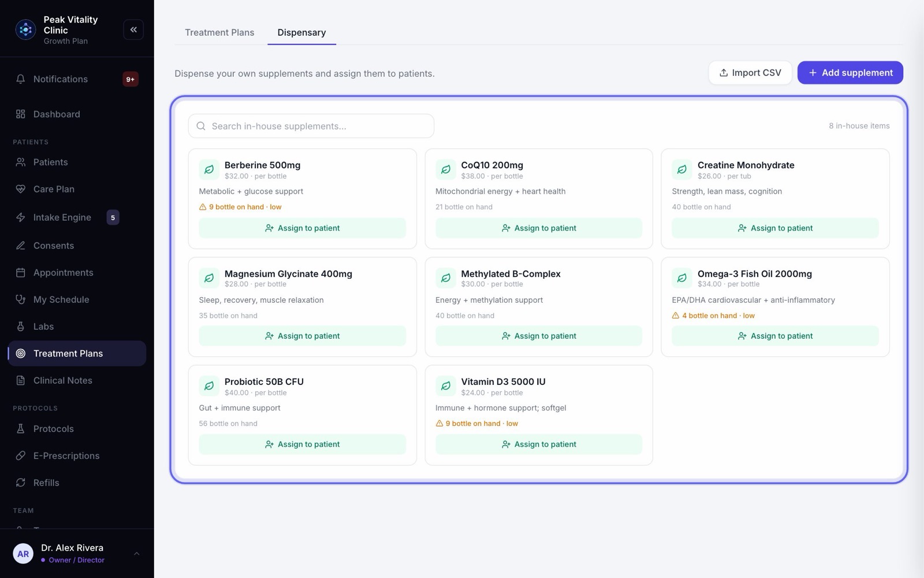Click the Refills refresh icon
The image size is (924, 578).
click(x=21, y=483)
